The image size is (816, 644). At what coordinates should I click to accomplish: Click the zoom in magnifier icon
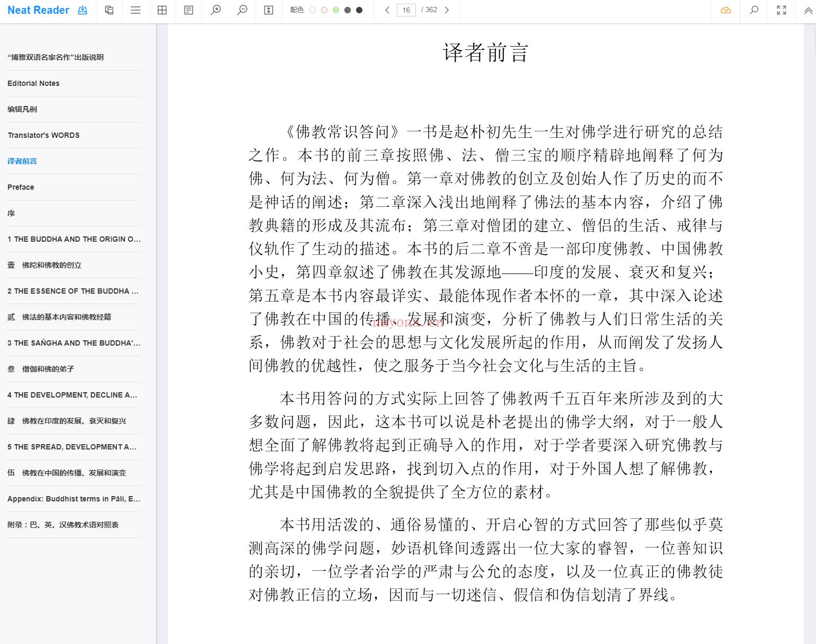[216, 10]
